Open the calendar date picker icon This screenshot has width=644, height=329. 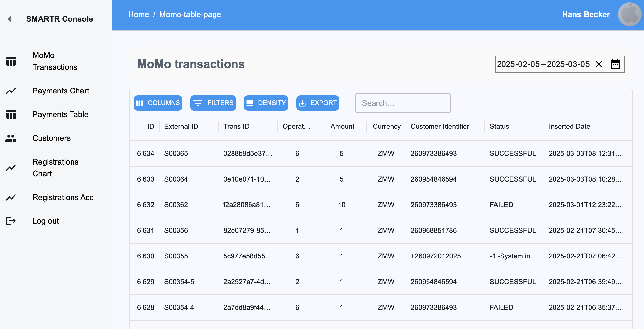click(615, 64)
